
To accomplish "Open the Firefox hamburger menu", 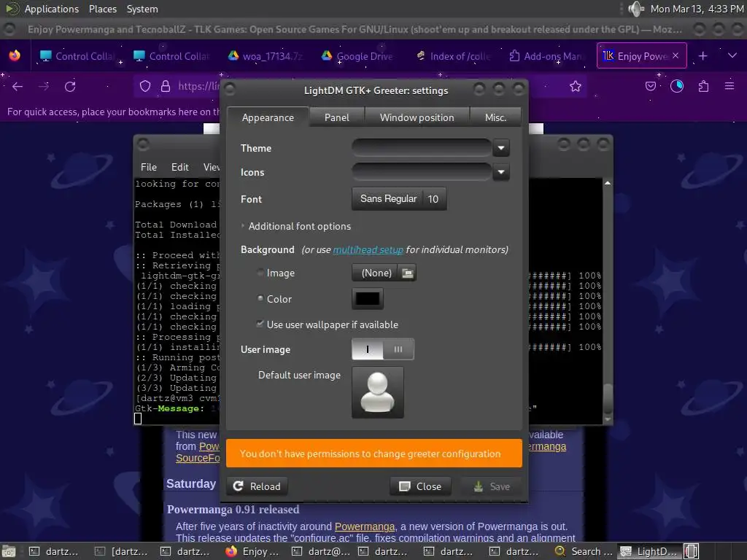I will coord(729,86).
